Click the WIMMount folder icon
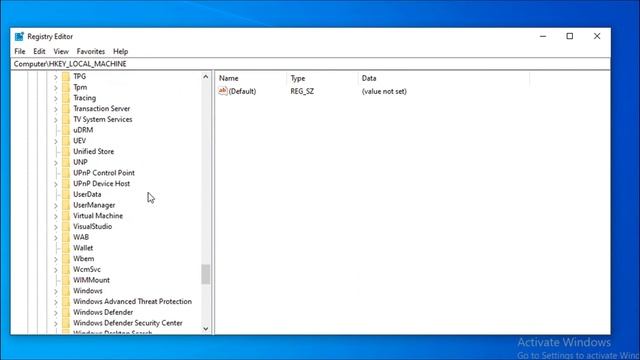640x360 pixels. tap(66, 280)
